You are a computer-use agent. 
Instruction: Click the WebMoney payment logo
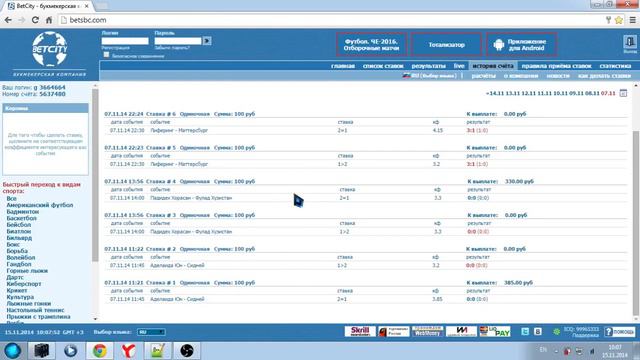[x=427, y=331]
